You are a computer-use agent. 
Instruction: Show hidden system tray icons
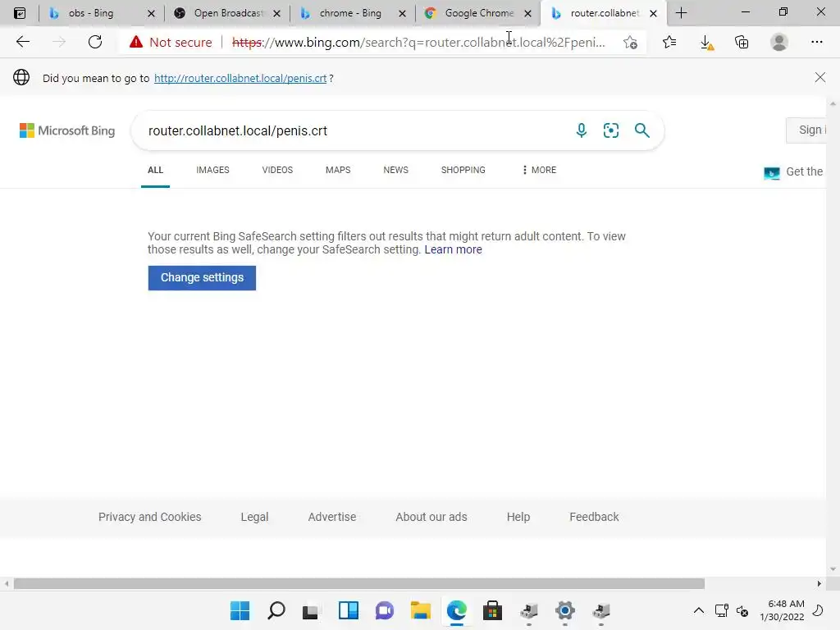pyautogui.click(x=699, y=610)
